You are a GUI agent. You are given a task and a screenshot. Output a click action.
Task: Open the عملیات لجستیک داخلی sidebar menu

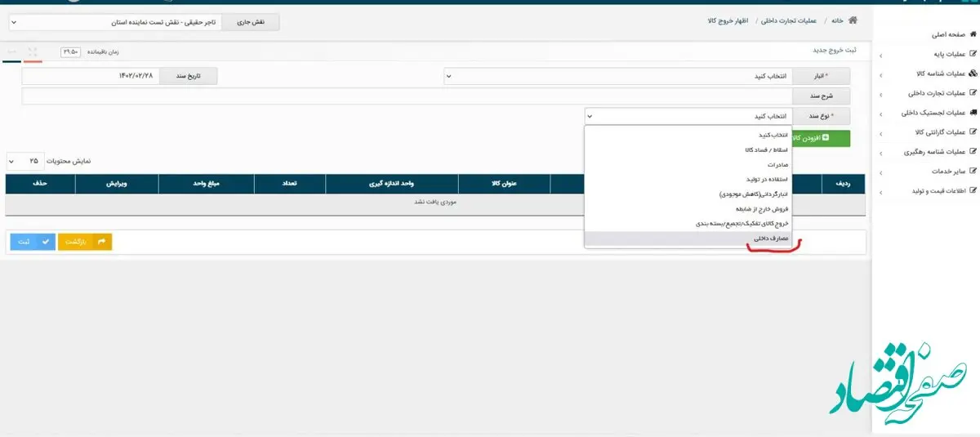tap(933, 113)
